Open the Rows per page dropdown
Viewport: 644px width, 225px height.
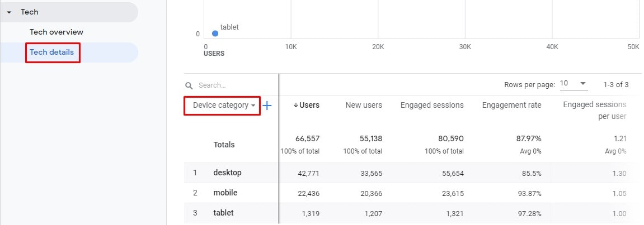click(x=574, y=84)
